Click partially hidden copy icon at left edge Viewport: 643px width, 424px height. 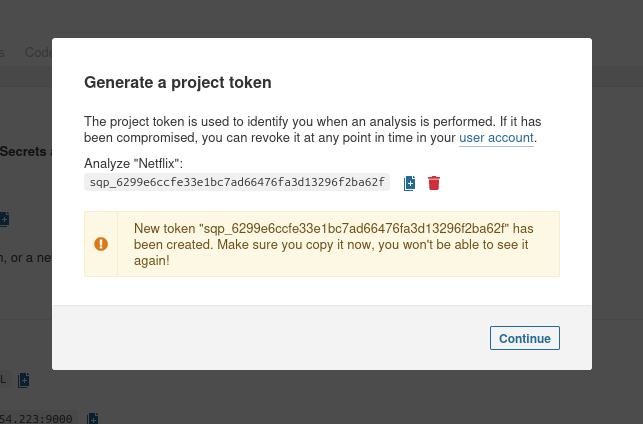point(5,219)
